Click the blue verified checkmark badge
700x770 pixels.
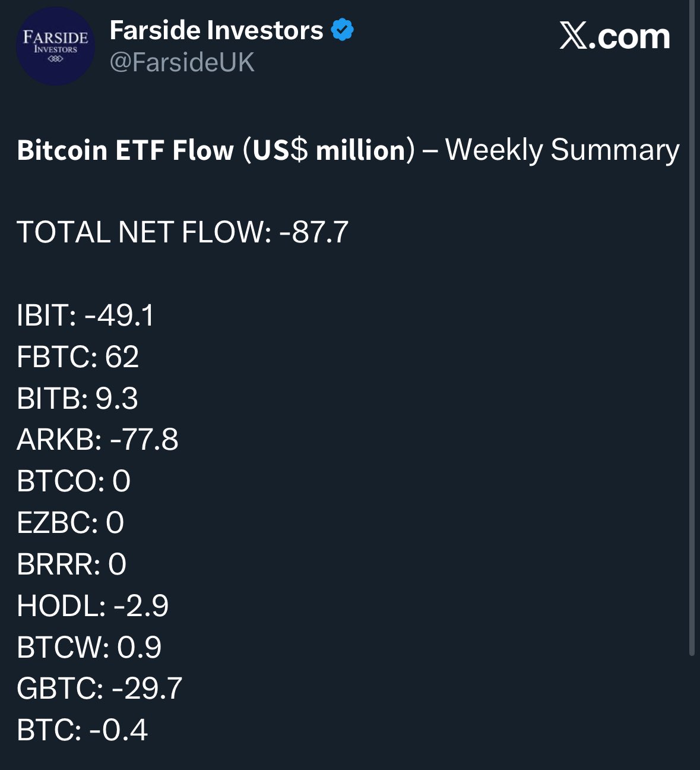343,30
